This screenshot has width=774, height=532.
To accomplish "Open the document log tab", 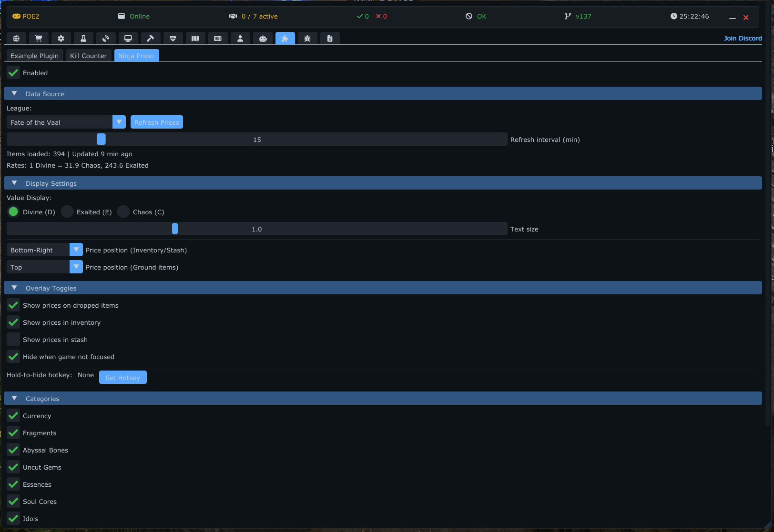I will pos(330,39).
